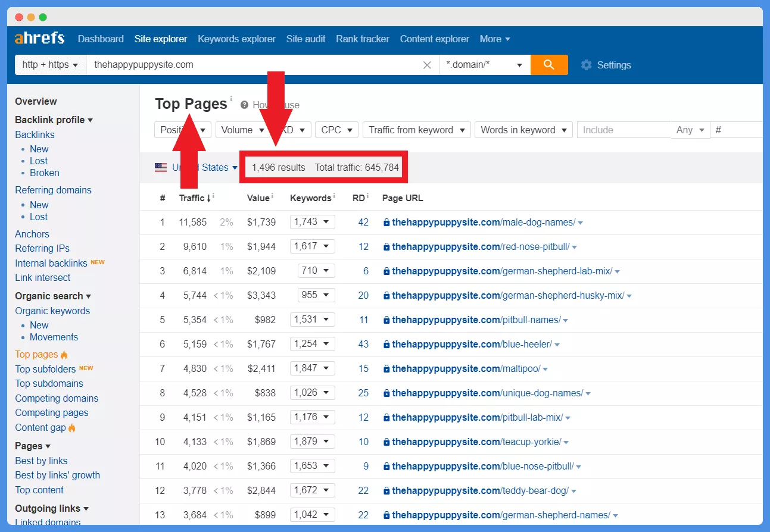The width and height of the screenshot is (770, 532).
Task: Collapse the Organic search section
Action: coord(53,296)
